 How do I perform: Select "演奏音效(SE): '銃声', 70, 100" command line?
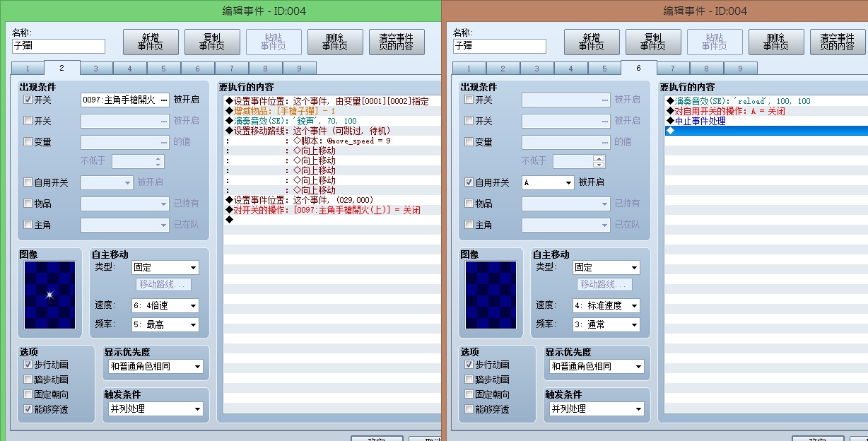click(332, 122)
